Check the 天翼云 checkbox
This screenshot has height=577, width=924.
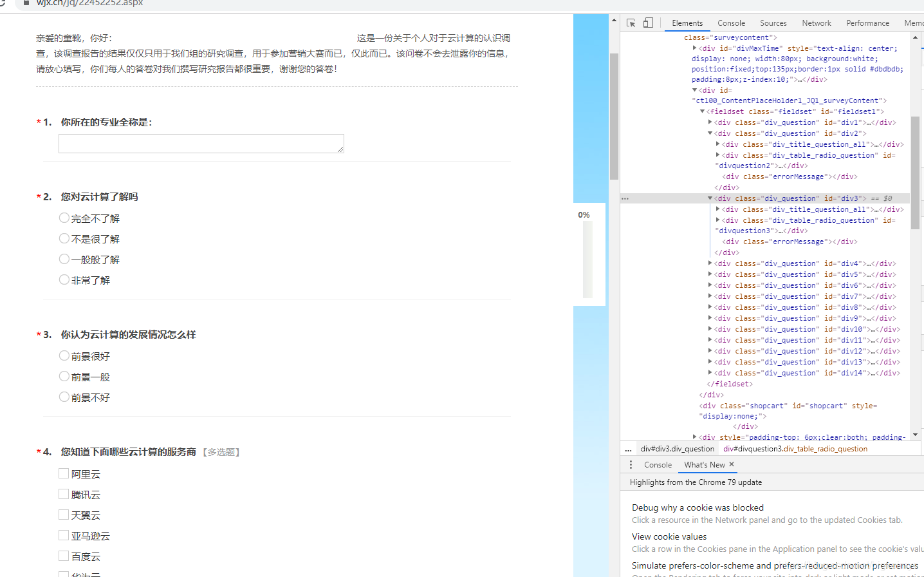[64, 515]
